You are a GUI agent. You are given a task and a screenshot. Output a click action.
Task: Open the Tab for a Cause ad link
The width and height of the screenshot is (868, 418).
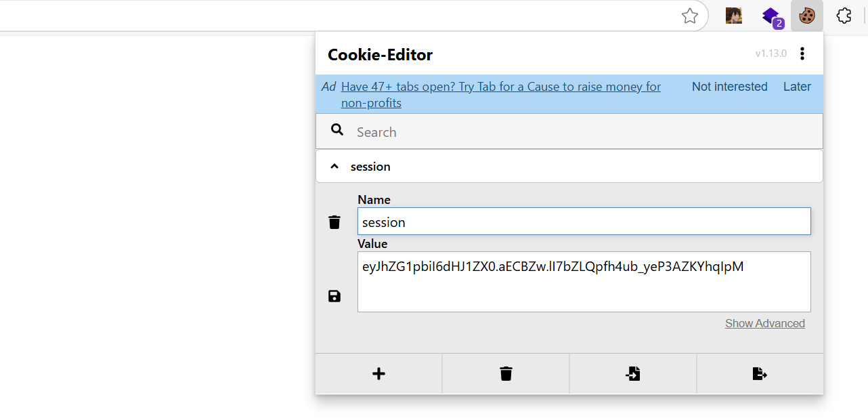[501, 87]
